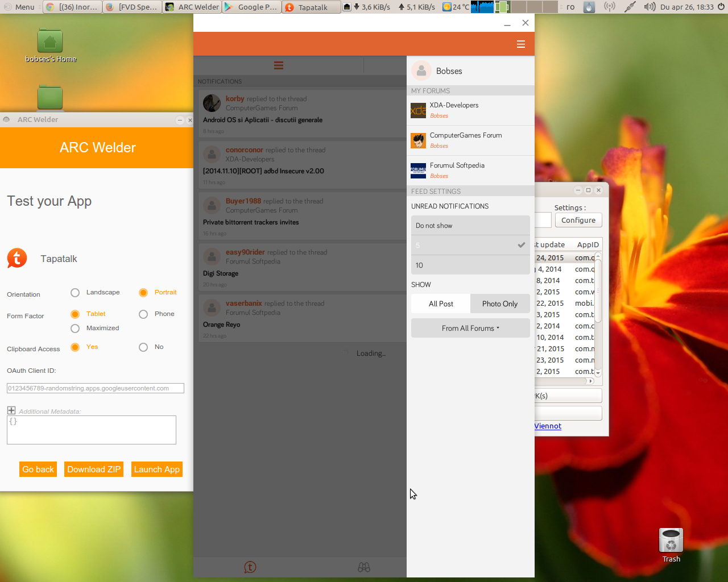Open korby's Android OS notification
The width and height of the screenshot is (728, 582).
click(301, 114)
